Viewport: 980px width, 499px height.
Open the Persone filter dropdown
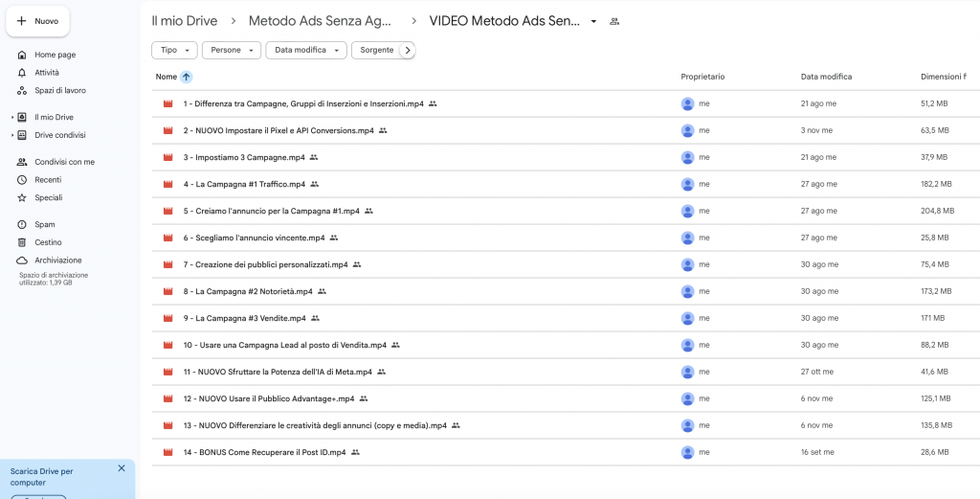(x=231, y=50)
